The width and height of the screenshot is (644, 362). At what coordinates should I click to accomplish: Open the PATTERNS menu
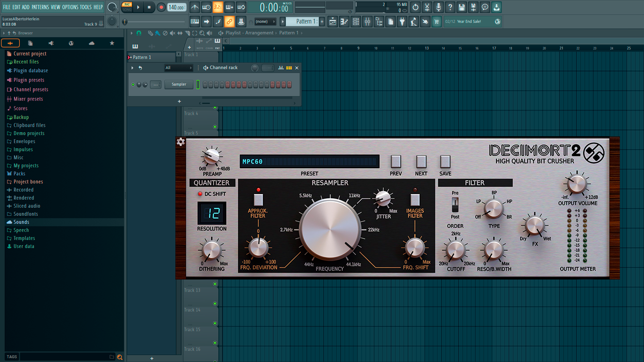pyautogui.click(x=40, y=7)
